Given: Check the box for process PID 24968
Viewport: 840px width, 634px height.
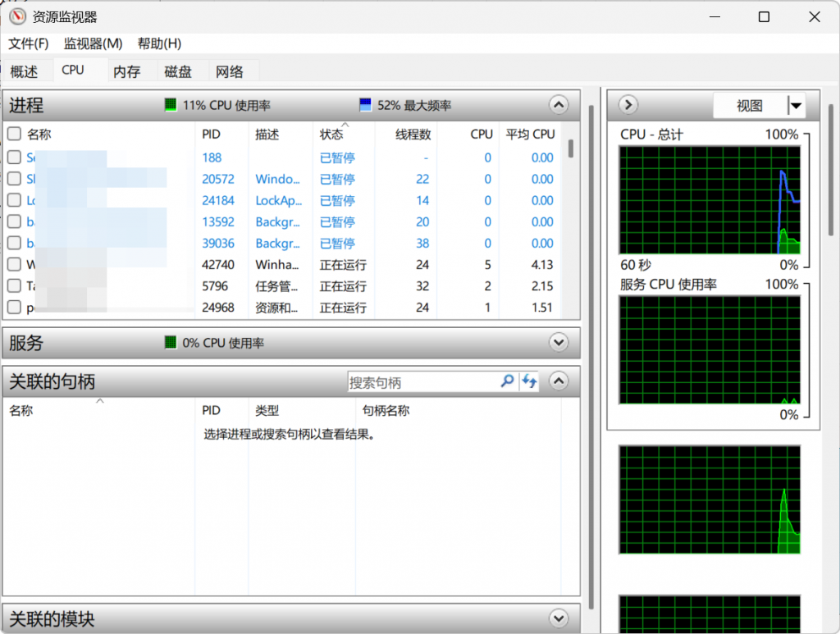Looking at the screenshot, I should pyautogui.click(x=15, y=308).
